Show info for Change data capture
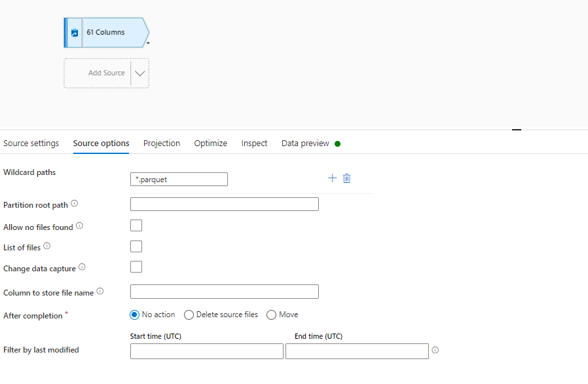This screenshot has width=588, height=384. coord(82,267)
